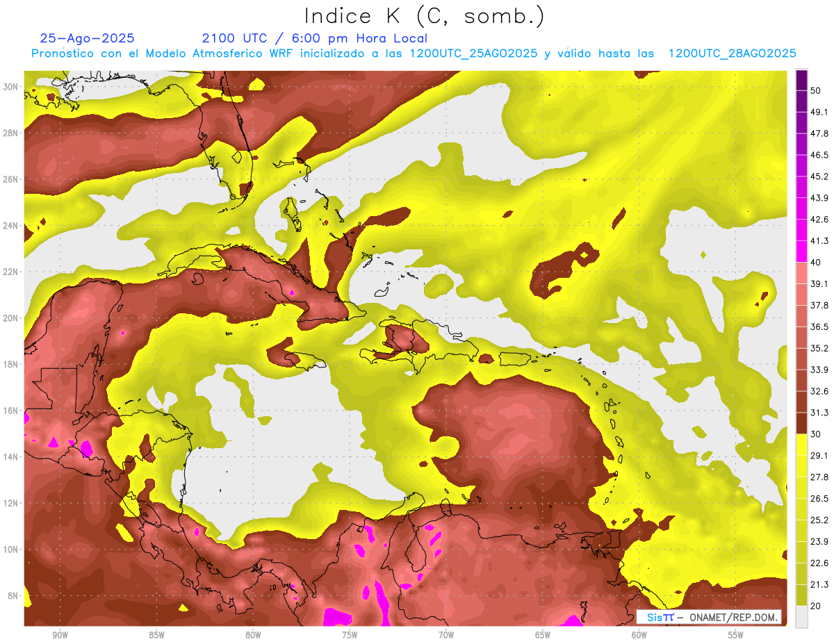834x644 pixels.
Task: Click the colorbar label '40'
Action: pos(816,262)
